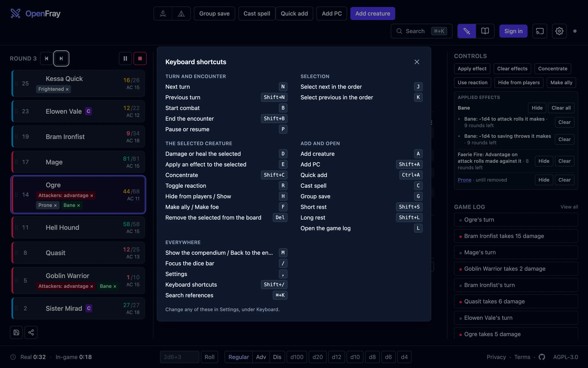Click the Add creature button
Screen dimensions: 588x368
372,14
